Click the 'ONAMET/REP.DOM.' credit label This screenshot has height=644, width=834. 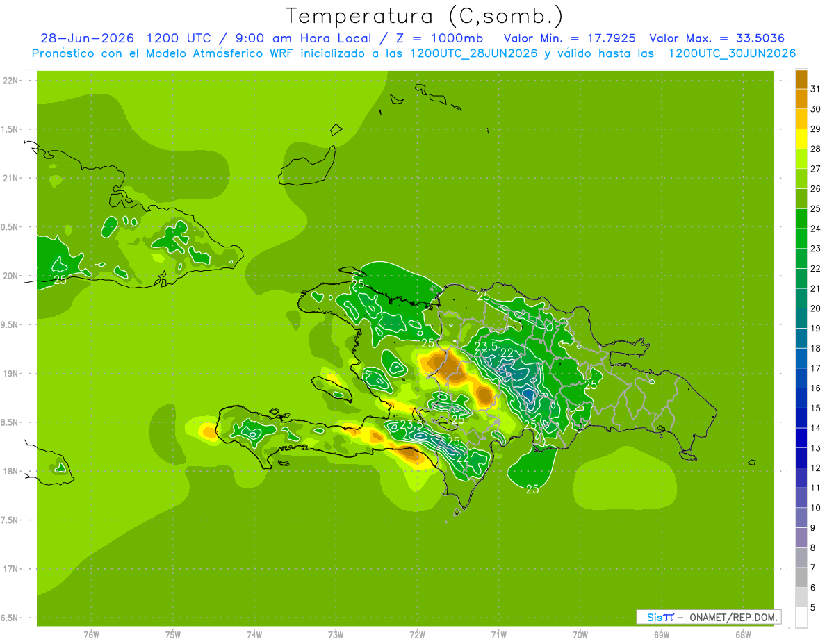(x=734, y=617)
